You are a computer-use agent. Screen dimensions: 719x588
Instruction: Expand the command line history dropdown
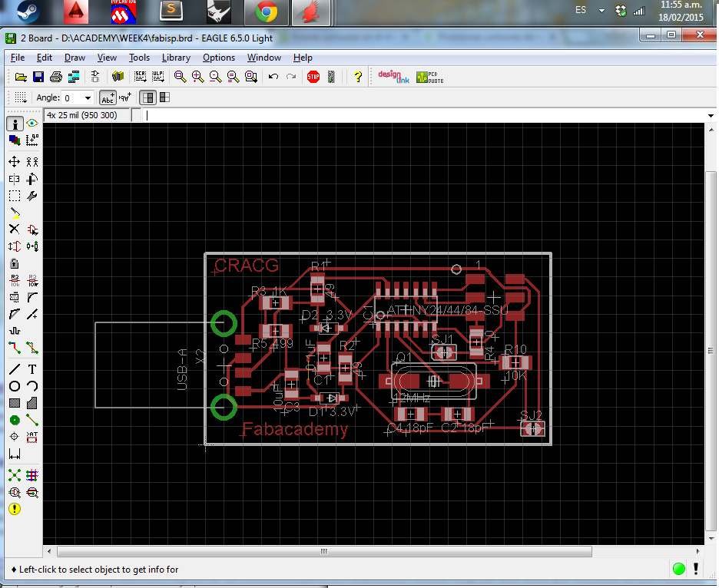[711, 115]
